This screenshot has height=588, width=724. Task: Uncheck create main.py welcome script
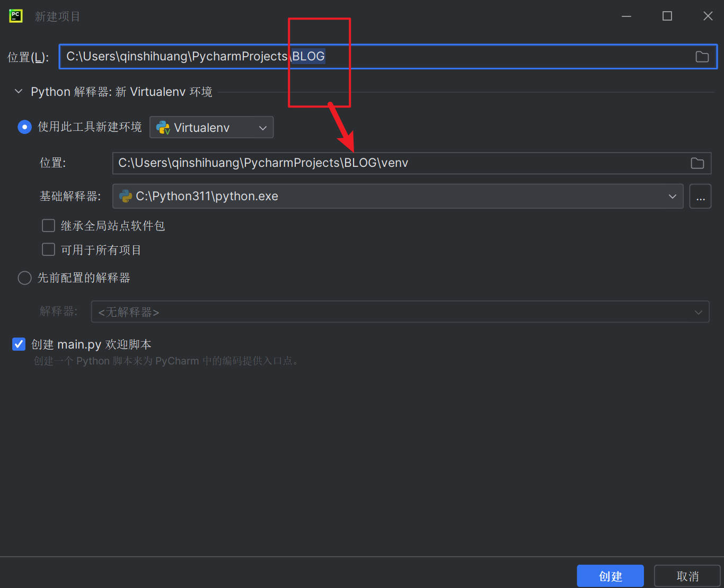(x=19, y=344)
